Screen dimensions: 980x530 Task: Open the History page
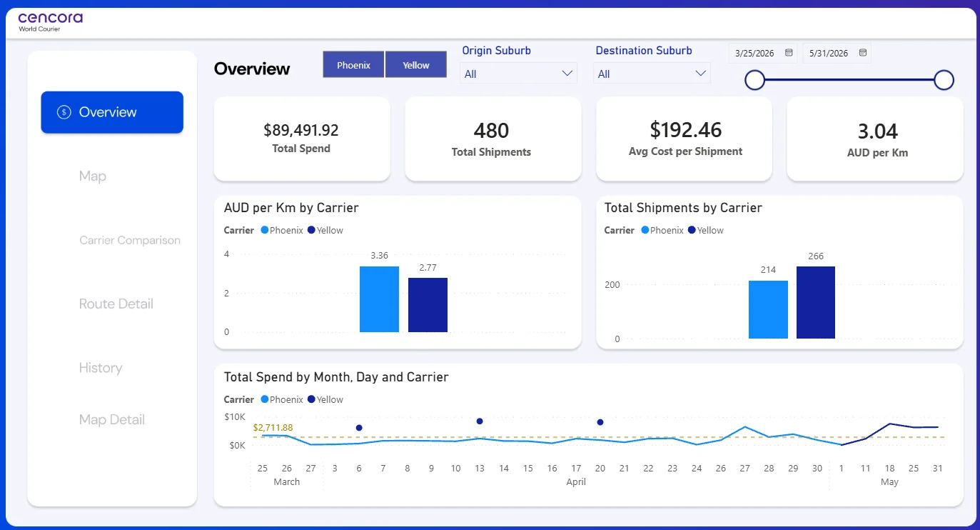click(x=101, y=368)
